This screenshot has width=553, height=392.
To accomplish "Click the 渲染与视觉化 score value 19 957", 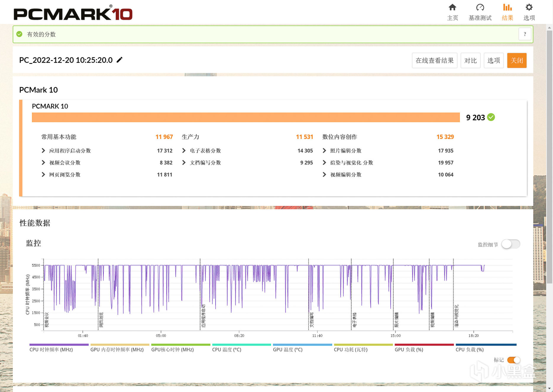I will [x=446, y=162].
